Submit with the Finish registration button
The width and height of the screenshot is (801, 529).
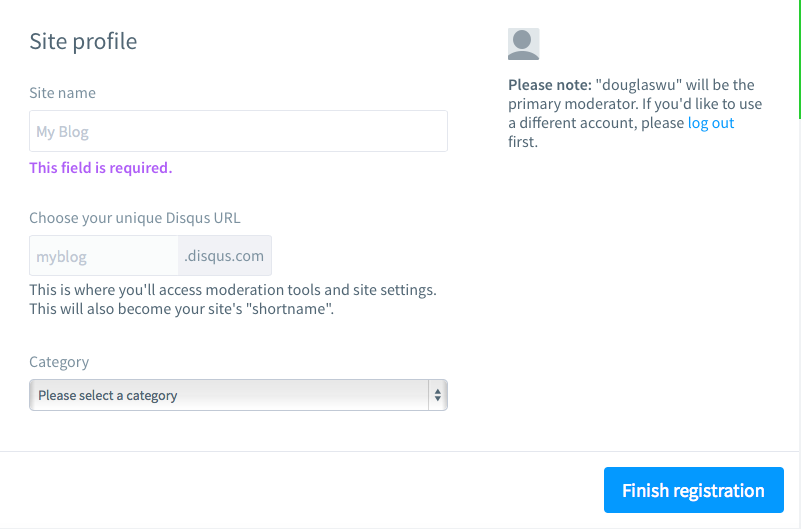(x=694, y=490)
